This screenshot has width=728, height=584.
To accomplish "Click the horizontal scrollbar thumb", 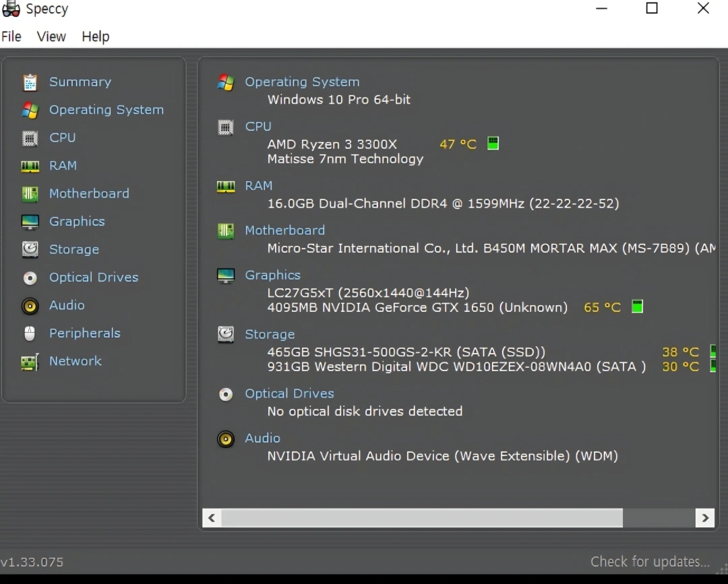I will tap(422, 518).
